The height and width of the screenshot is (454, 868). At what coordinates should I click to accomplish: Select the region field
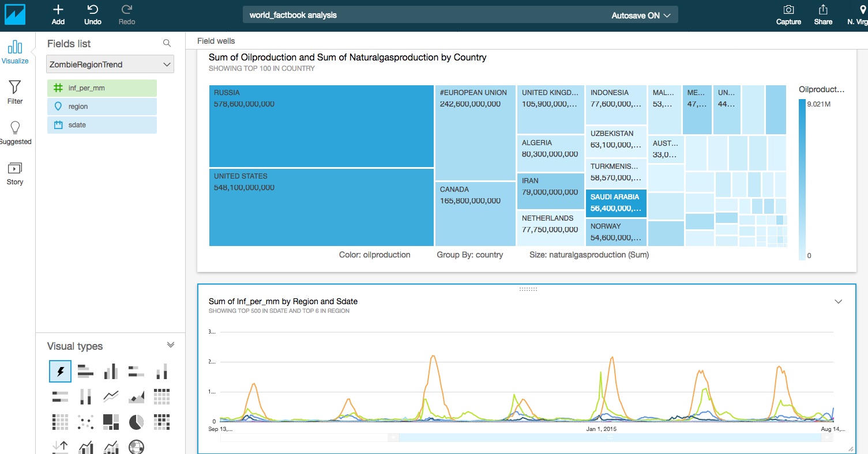[102, 107]
